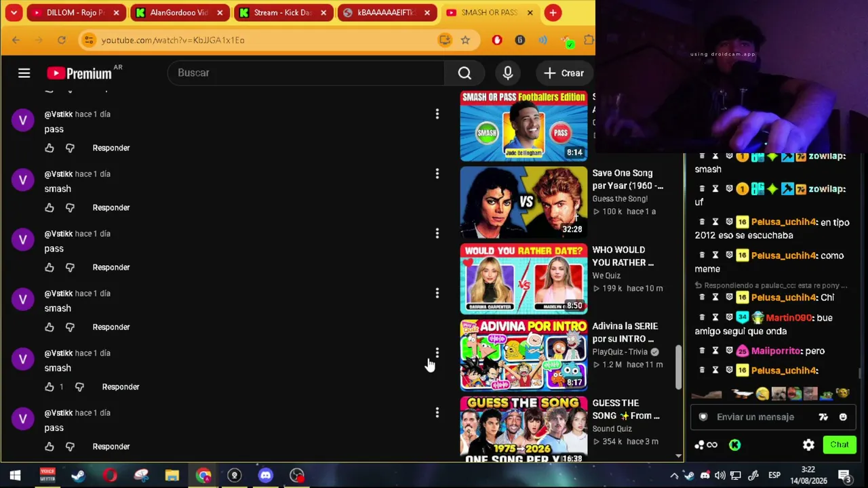The height and width of the screenshot is (488, 868).
Task: Open site information icon beside the URL
Action: point(89,40)
